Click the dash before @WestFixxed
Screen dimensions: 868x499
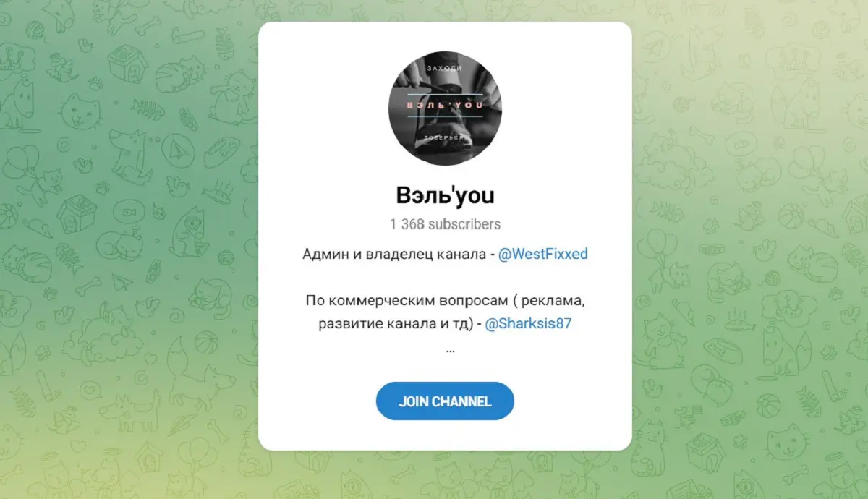point(493,255)
